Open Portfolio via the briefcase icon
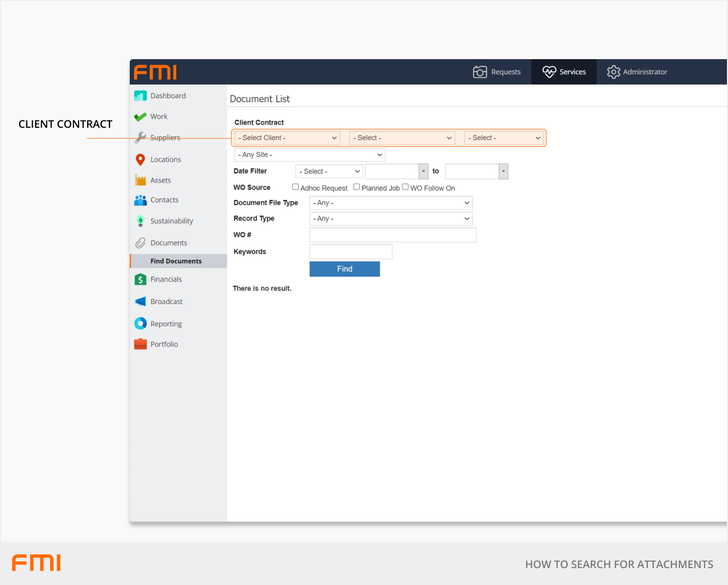 (140, 344)
